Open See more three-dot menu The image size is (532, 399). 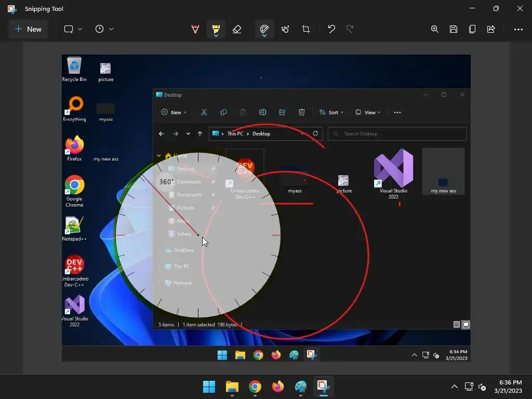tap(518, 30)
